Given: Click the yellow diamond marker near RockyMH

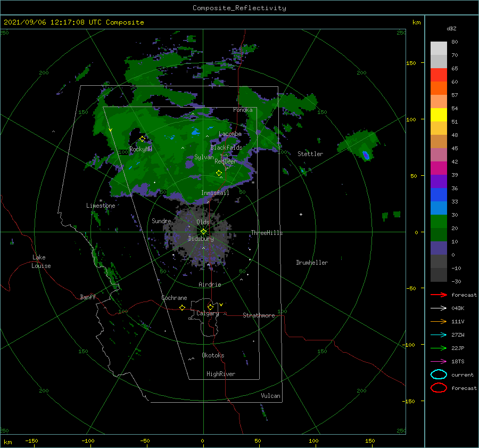Looking at the screenshot, I should 142,139.
